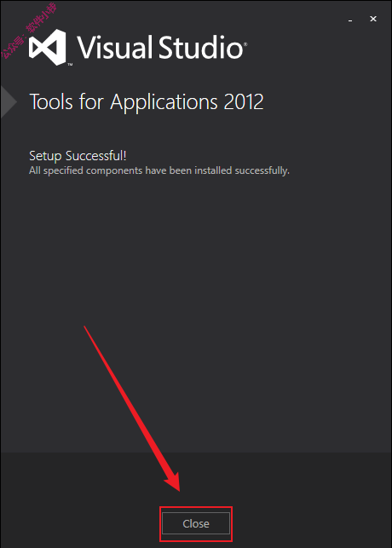Viewport: 392px width, 548px height.
Task: Click the gray triangle marker on left edge
Action: pyautogui.click(x=9, y=101)
